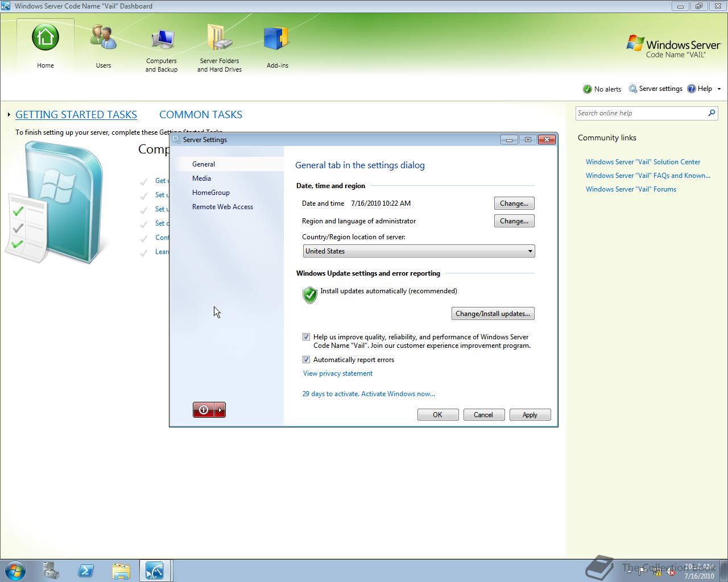Click the green shield Windows Update icon
This screenshot has width=728, height=582.
(x=310, y=295)
